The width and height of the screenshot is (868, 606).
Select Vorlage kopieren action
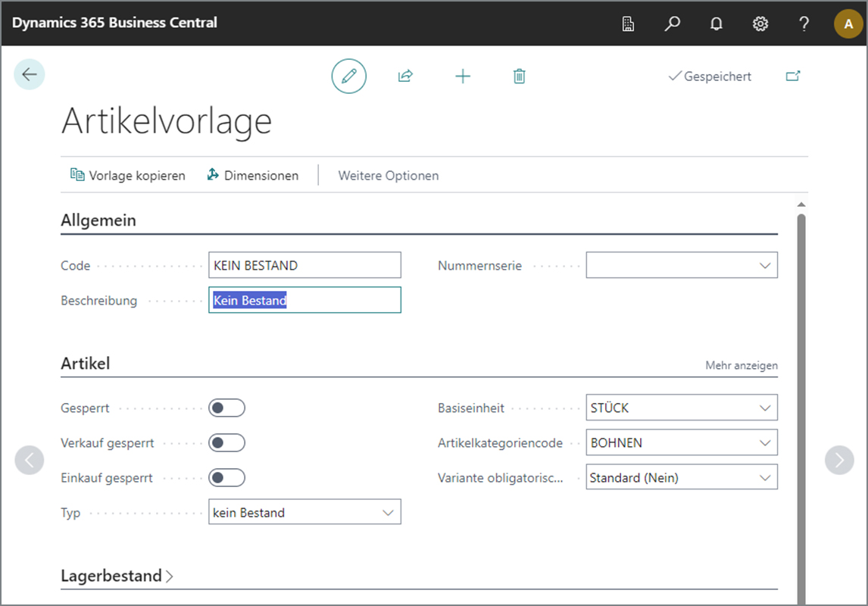pyautogui.click(x=128, y=176)
